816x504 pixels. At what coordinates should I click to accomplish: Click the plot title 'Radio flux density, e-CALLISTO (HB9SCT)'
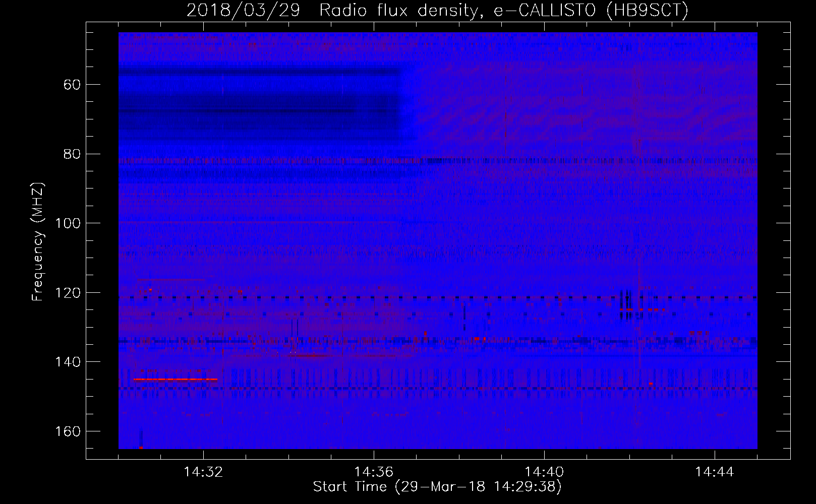click(x=504, y=10)
